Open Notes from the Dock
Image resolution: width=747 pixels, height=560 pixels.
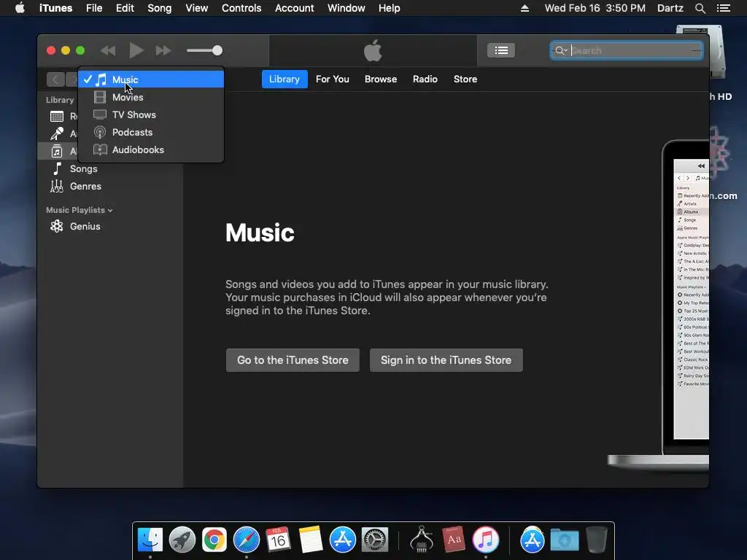[x=311, y=540]
